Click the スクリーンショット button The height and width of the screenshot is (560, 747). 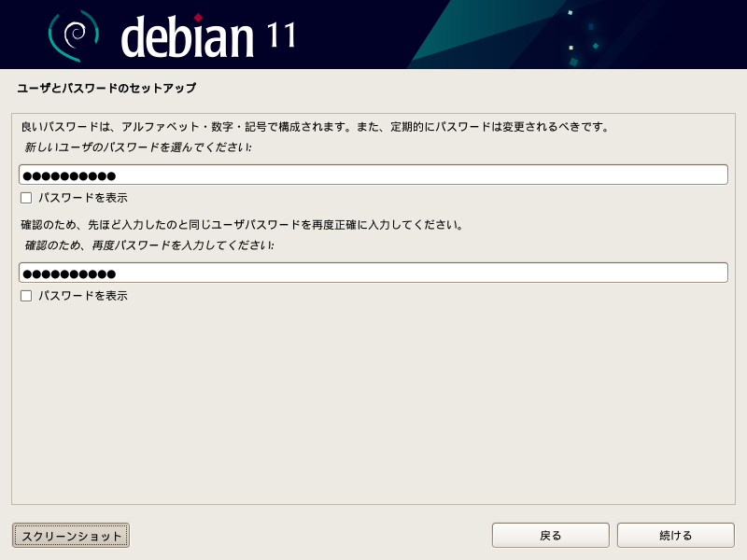[71, 535]
